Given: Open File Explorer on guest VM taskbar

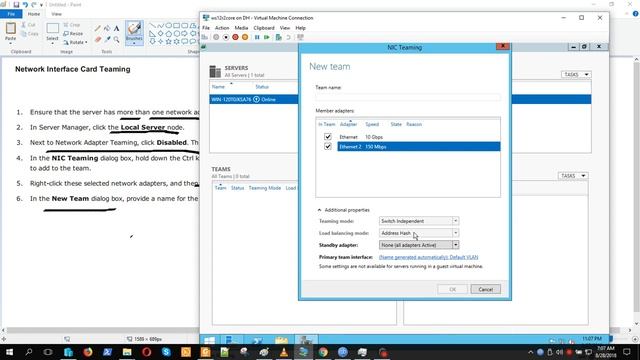Looking at the screenshot, I should 281,340.
